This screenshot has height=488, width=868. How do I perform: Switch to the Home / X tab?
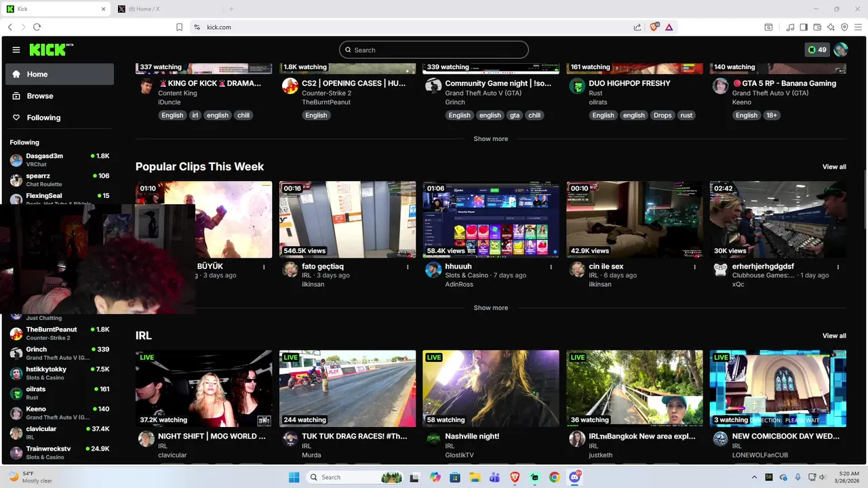(x=167, y=9)
